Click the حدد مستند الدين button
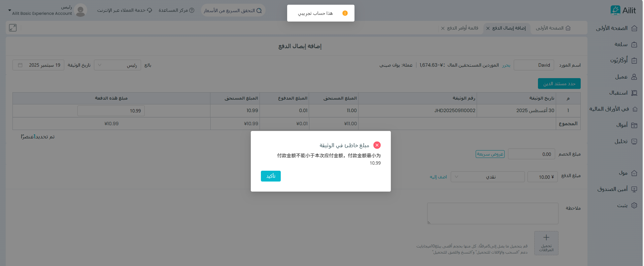The image size is (644, 266). point(559,84)
